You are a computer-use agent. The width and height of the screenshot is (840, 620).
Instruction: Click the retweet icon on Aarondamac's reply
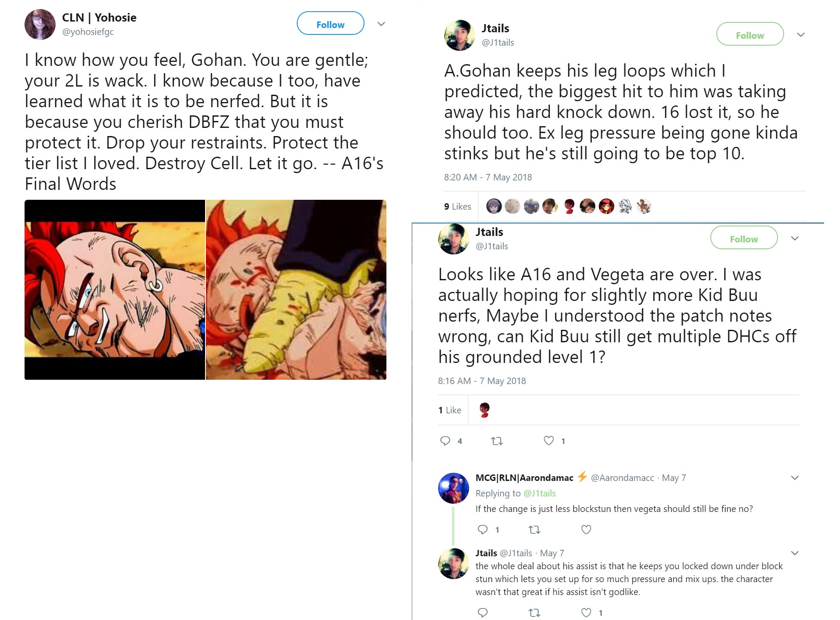[x=534, y=530]
